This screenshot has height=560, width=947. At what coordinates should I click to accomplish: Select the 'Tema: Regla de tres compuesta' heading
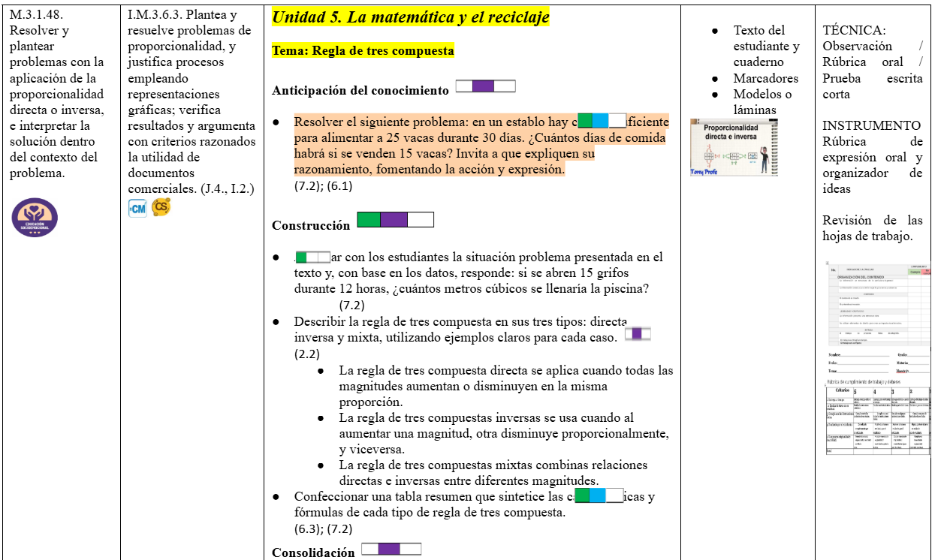[x=363, y=51]
